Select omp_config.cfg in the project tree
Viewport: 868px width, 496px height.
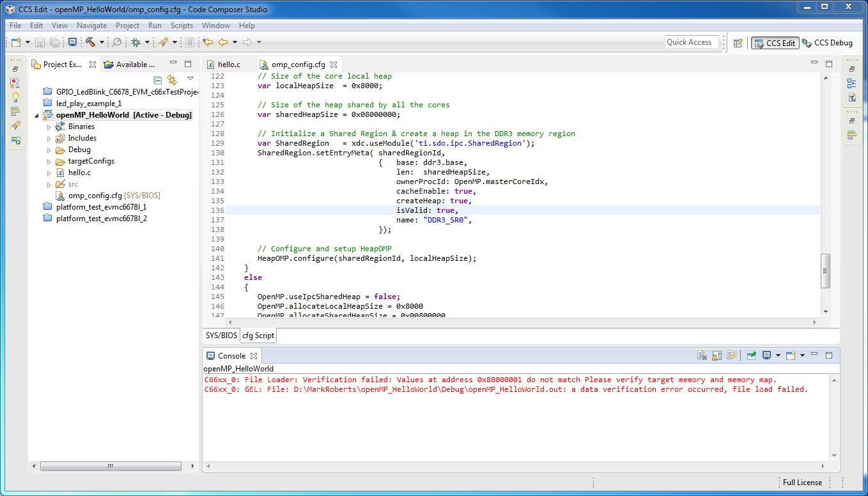107,196
